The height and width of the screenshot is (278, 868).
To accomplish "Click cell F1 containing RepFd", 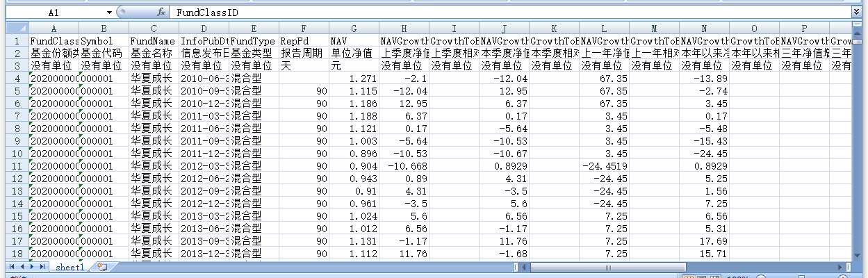I will pos(304,41).
